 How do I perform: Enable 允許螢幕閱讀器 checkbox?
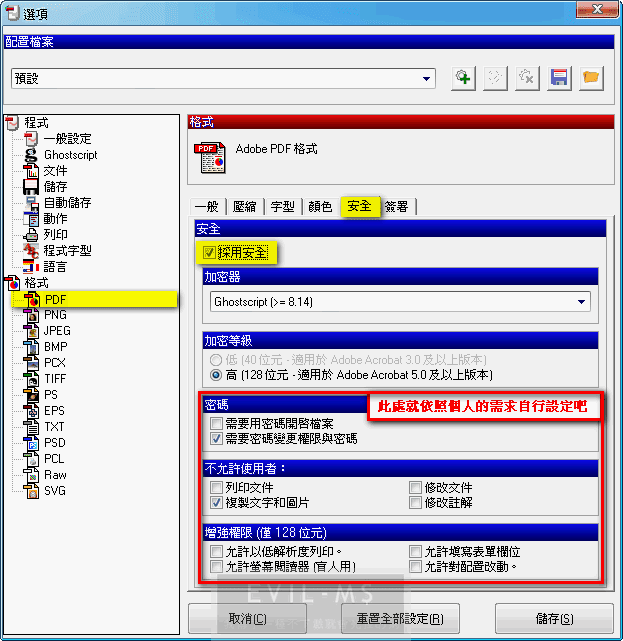216,567
